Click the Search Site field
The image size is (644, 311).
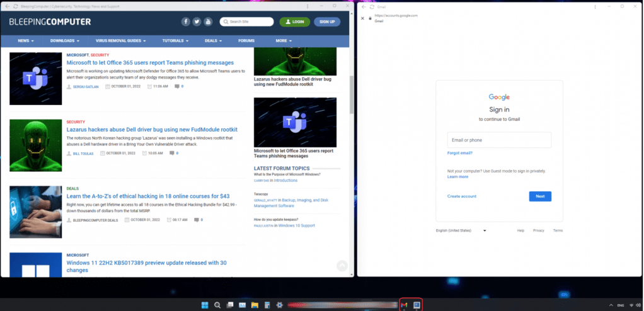(x=246, y=22)
